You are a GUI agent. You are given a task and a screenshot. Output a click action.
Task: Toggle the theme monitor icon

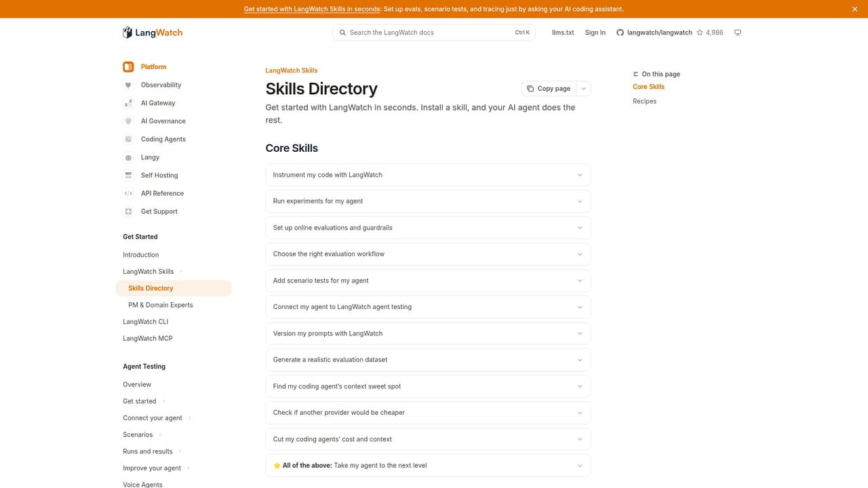738,33
